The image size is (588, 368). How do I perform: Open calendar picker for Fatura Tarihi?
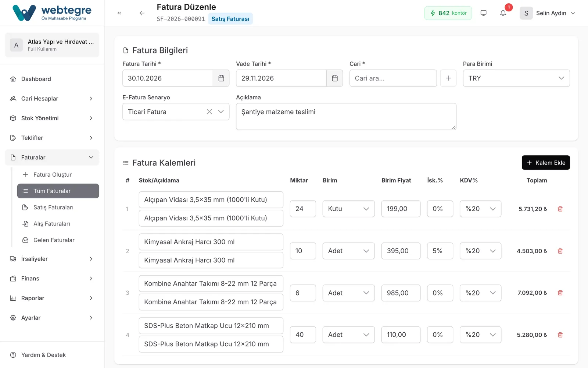tap(221, 78)
